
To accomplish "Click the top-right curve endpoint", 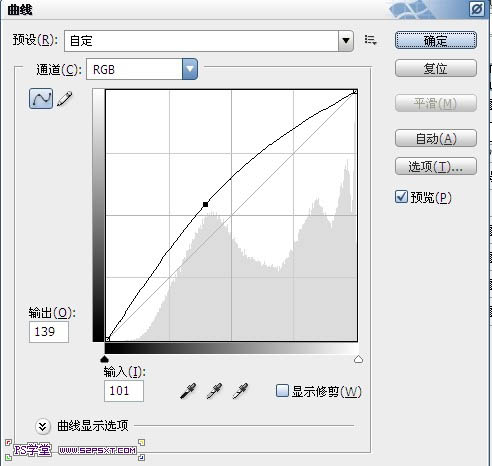I will [355, 91].
